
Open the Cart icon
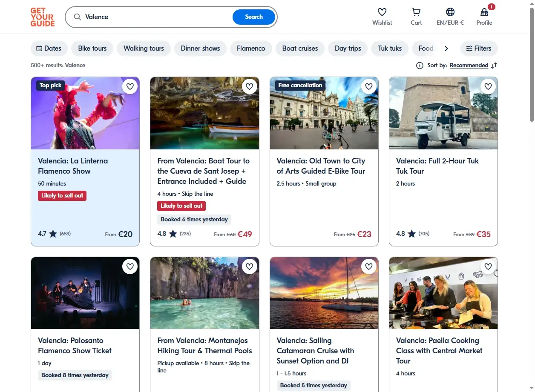click(416, 12)
